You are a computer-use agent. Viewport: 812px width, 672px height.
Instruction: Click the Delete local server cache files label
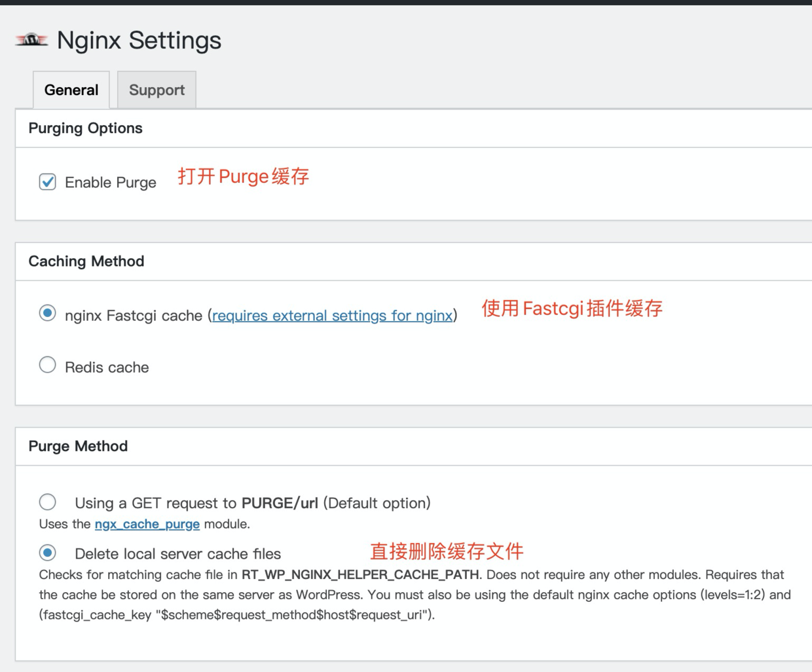point(177,554)
